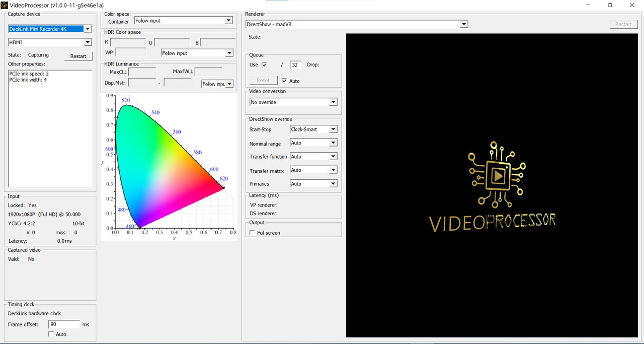Click the Other properties list box
This screenshot has height=344, width=644.
(x=50, y=128)
